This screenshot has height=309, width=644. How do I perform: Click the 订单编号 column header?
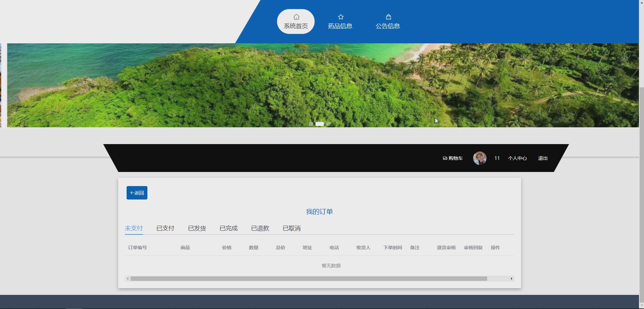137,248
